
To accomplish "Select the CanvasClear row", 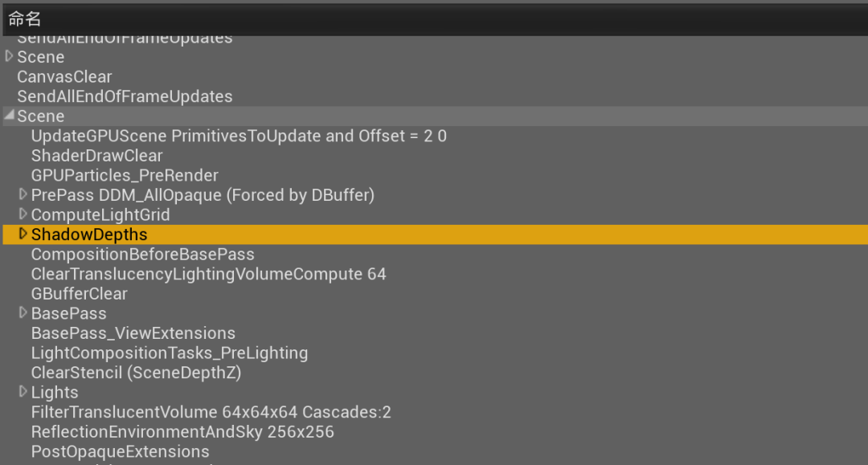I will coord(64,77).
